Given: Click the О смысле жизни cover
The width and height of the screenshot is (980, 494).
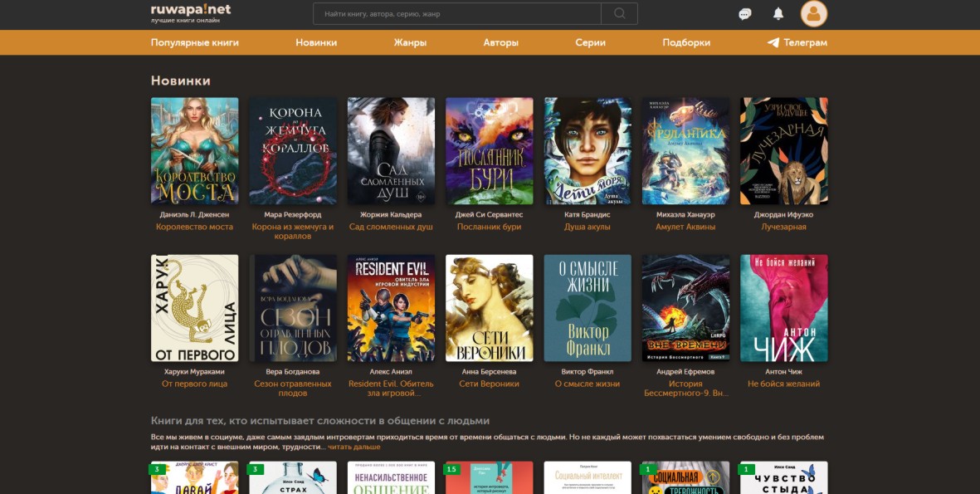Looking at the screenshot, I should tap(588, 308).
